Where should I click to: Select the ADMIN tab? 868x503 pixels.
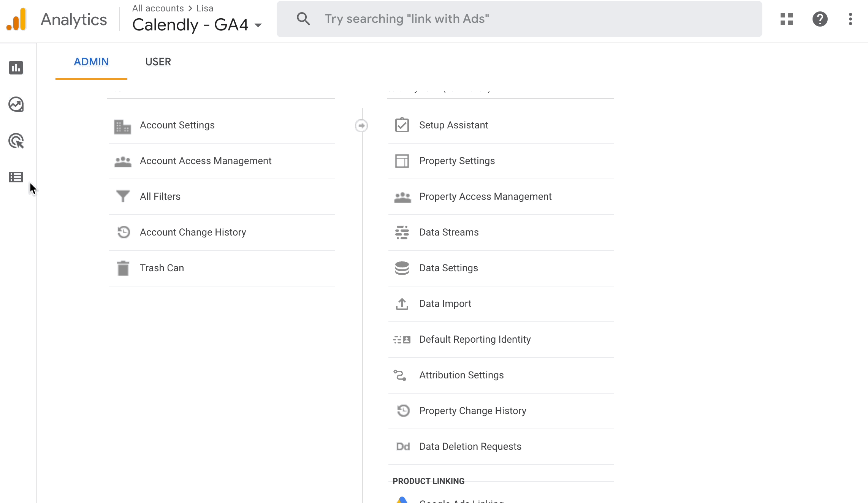91,62
